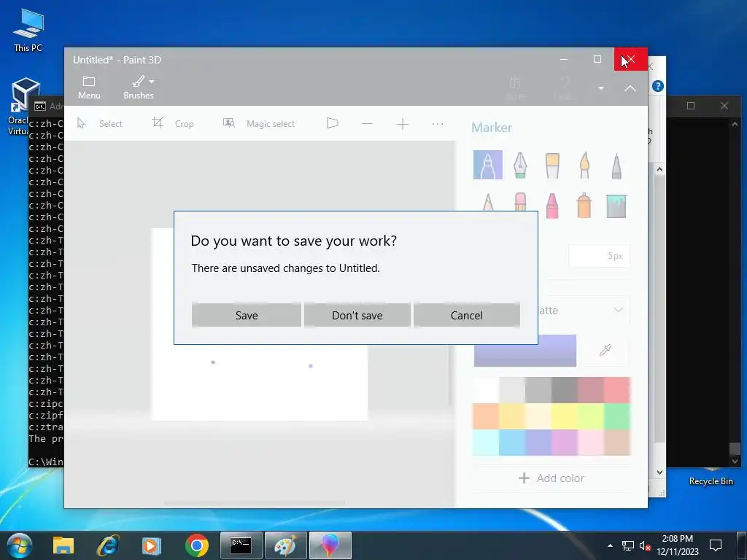The image size is (747, 560).
Task: Choose the Crop tool
Action: 172,123
